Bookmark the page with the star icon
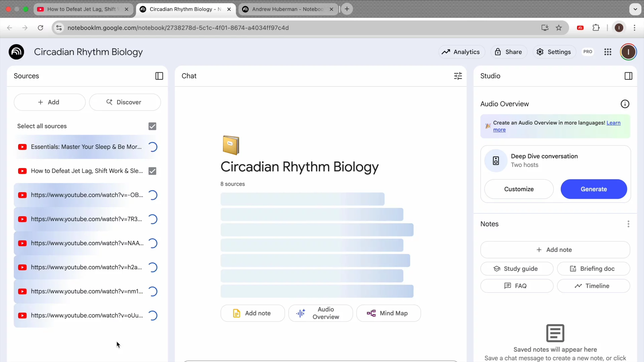This screenshot has width=644, height=362. click(x=559, y=28)
